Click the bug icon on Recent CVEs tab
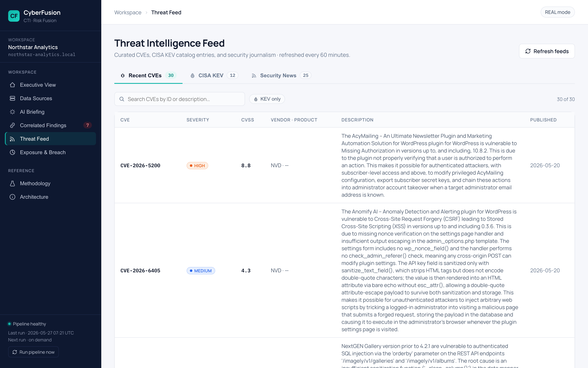Viewport: 588px width, 368px height. [123, 75]
